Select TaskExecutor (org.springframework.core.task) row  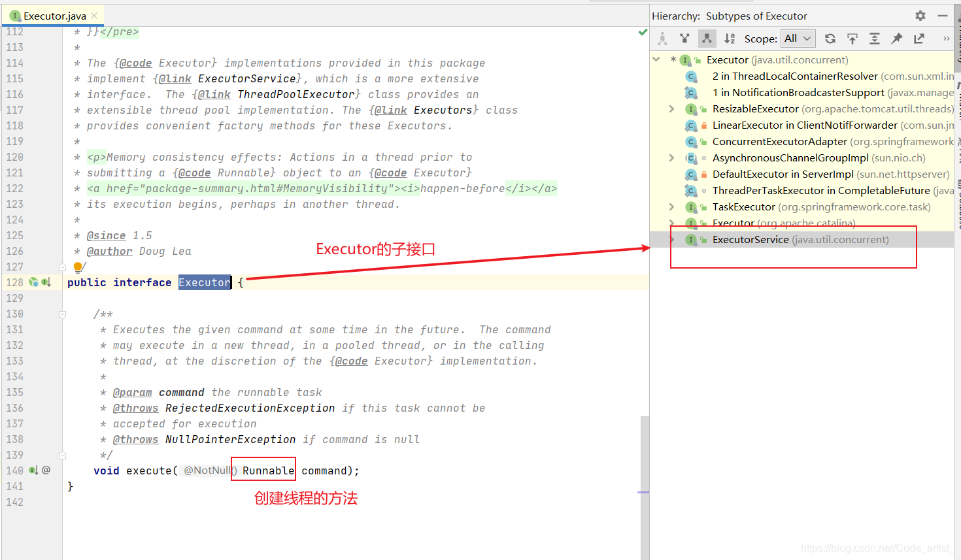pyautogui.click(x=802, y=206)
